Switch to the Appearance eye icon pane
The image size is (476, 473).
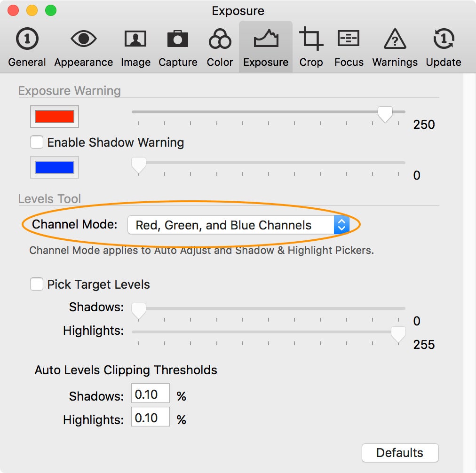(x=83, y=47)
